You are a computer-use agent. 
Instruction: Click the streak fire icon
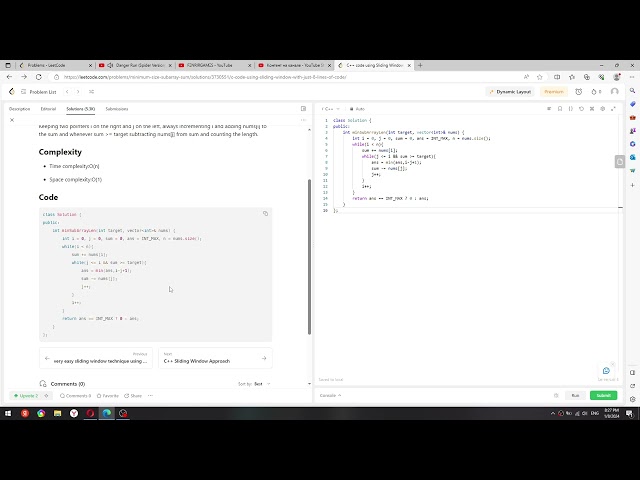(596, 92)
